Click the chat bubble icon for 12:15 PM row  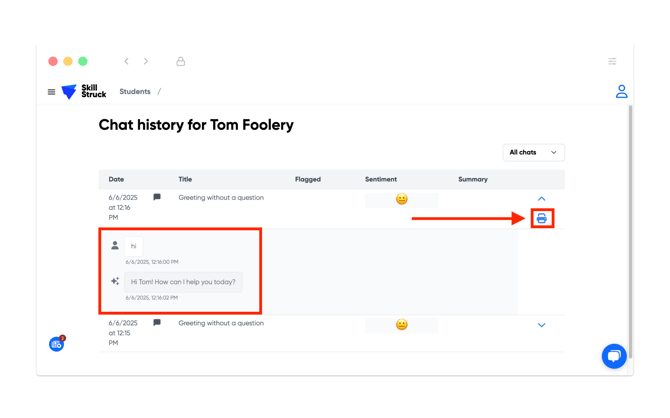(x=157, y=323)
